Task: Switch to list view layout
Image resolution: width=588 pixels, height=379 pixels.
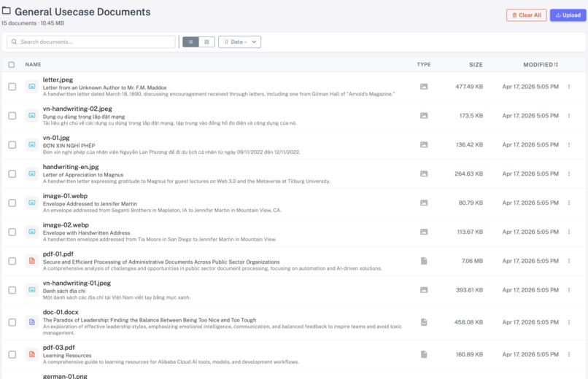Action: 190,42
